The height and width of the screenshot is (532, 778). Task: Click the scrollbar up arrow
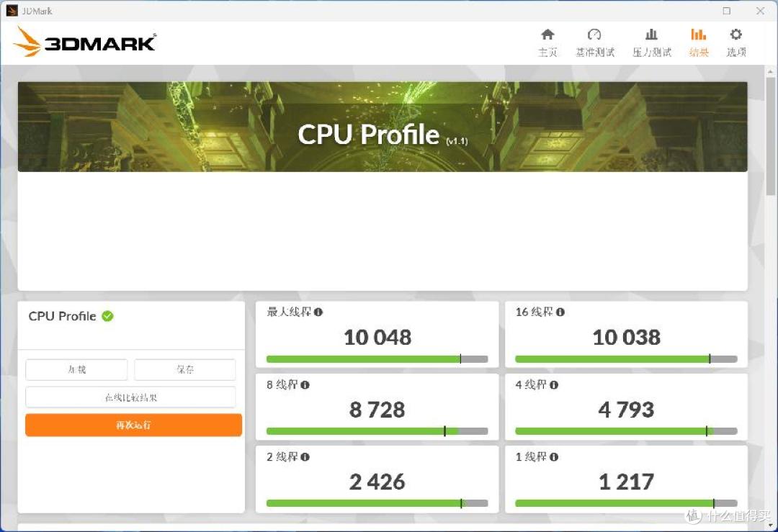point(770,72)
